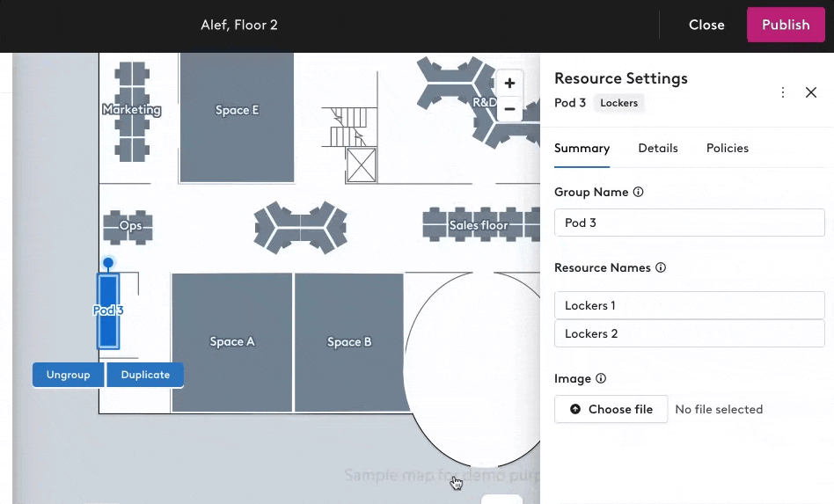Zoom in with the plus map button
This screenshot has width=834, height=504.
(x=509, y=84)
